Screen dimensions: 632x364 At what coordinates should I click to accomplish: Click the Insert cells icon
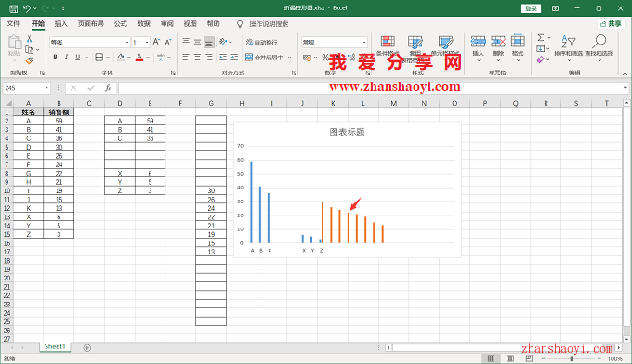click(x=478, y=41)
